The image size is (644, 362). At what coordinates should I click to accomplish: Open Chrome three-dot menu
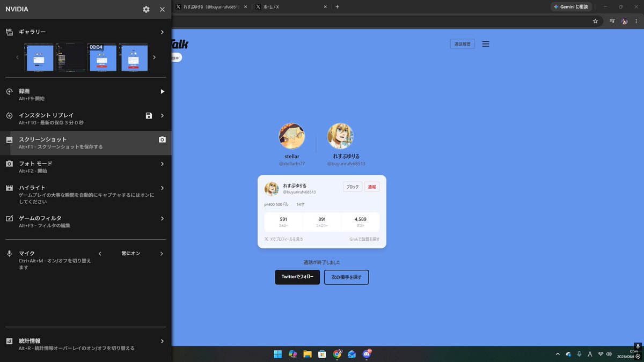(x=636, y=21)
